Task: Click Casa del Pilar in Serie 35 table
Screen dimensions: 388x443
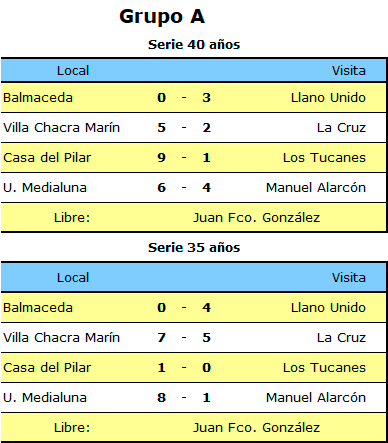Action: [x=47, y=368]
